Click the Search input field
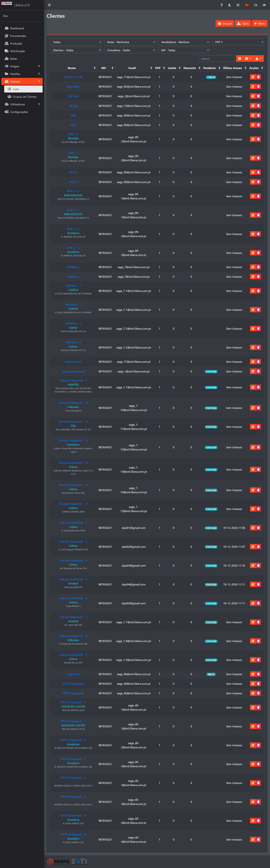The height and width of the screenshot is (868, 270). (217, 59)
